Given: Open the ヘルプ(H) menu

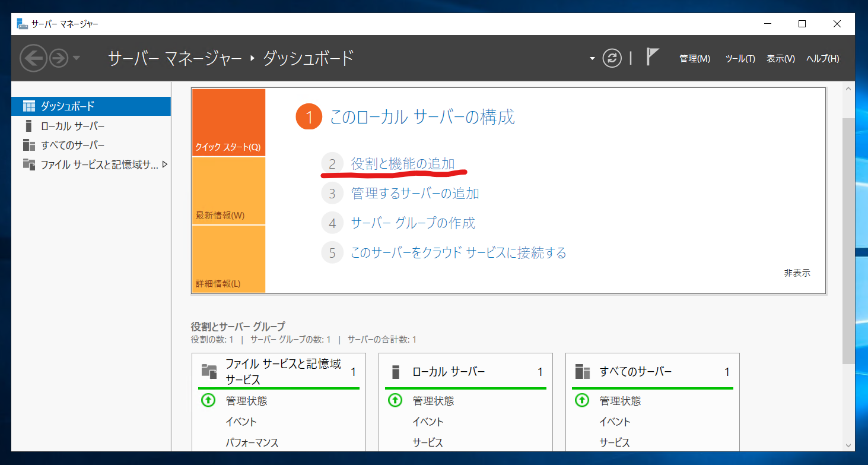Looking at the screenshot, I should pyautogui.click(x=823, y=59).
